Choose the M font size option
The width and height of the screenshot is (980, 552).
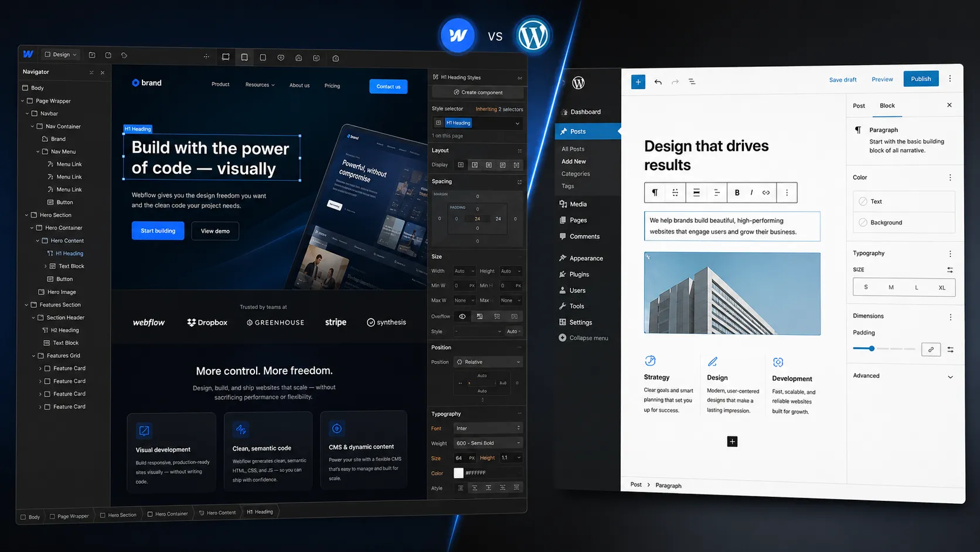point(891,287)
